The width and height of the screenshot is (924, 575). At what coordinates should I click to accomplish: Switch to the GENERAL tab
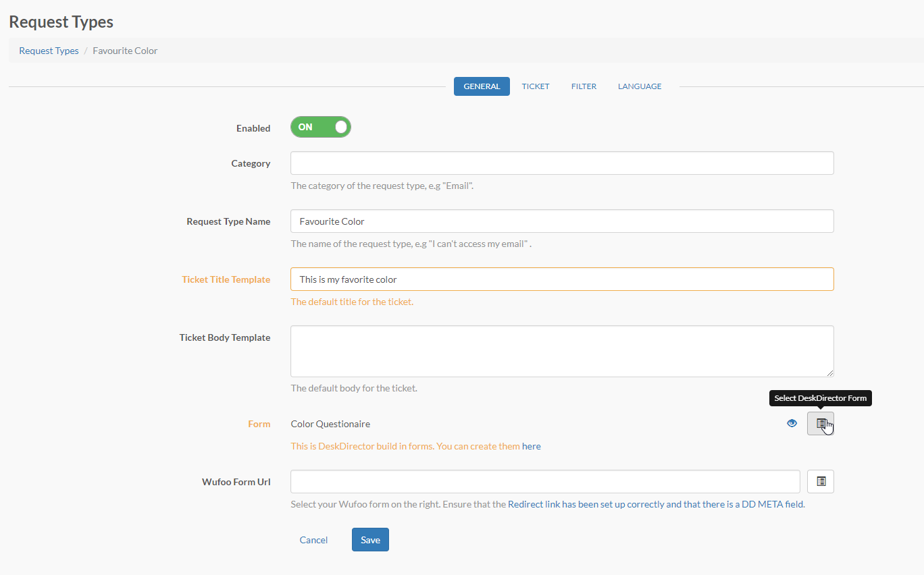[482, 86]
